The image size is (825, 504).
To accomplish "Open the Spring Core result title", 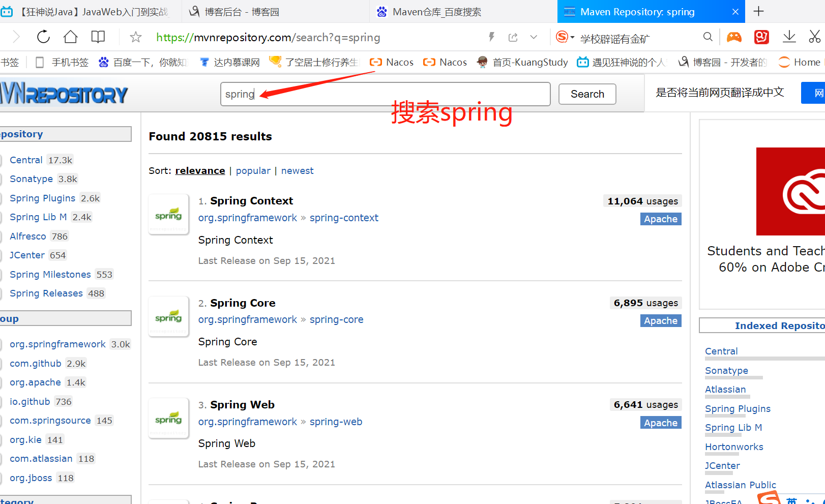I will point(243,303).
